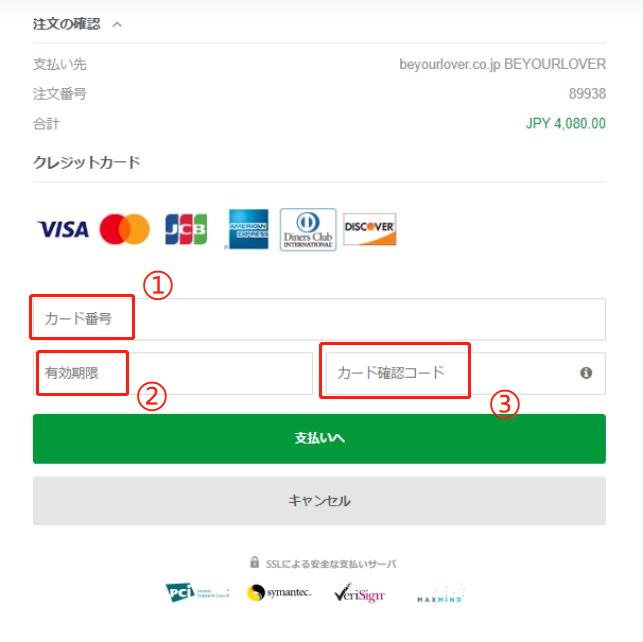643x642 pixels.
Task: Select the JCB card icon
Action: point(186,229)
